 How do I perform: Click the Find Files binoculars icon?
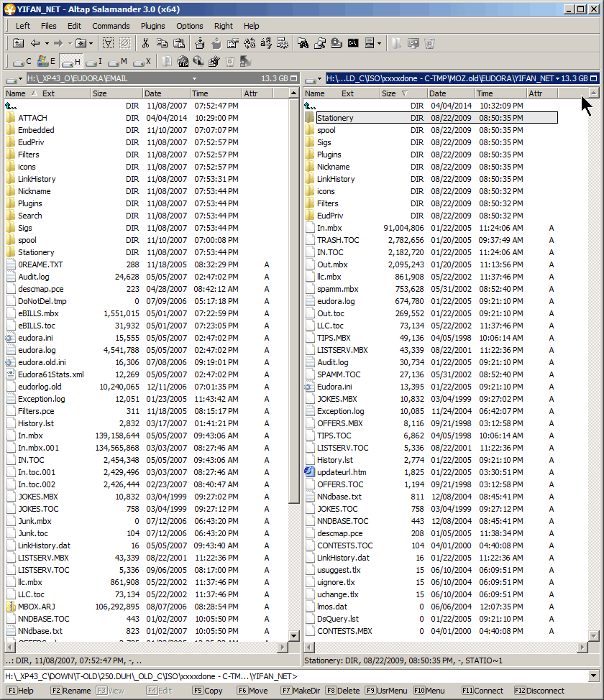(303, 43)
